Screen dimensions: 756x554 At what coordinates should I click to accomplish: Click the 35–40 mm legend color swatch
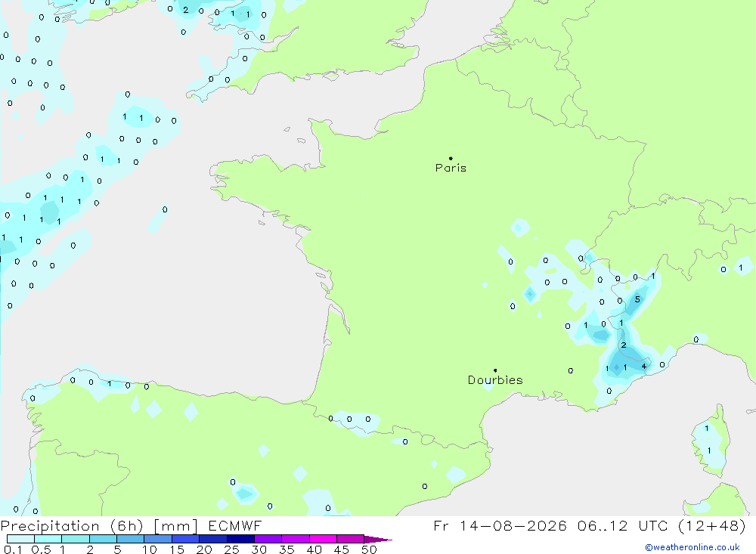(296, 539)
